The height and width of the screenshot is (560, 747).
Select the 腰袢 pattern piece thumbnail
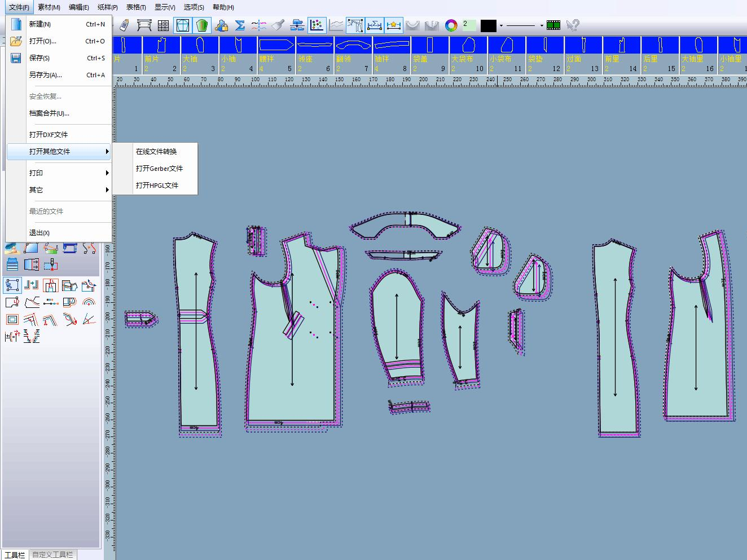click(x=276, y=55)
